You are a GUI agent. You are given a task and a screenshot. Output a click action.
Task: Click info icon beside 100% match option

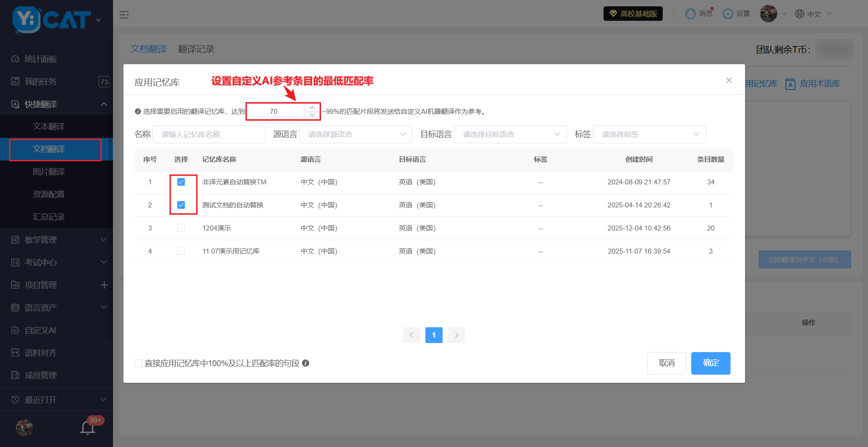click(306, 363)
